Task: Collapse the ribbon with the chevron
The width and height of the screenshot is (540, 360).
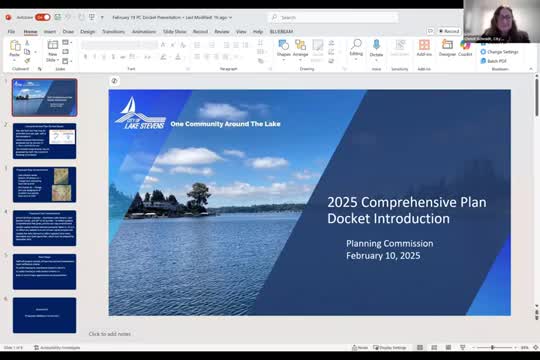Action: click(x=531, y=69)
